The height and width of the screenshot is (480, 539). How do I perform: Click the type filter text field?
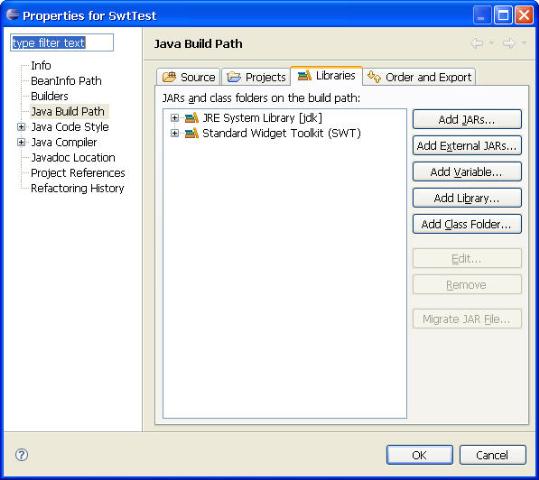point(62,43)
